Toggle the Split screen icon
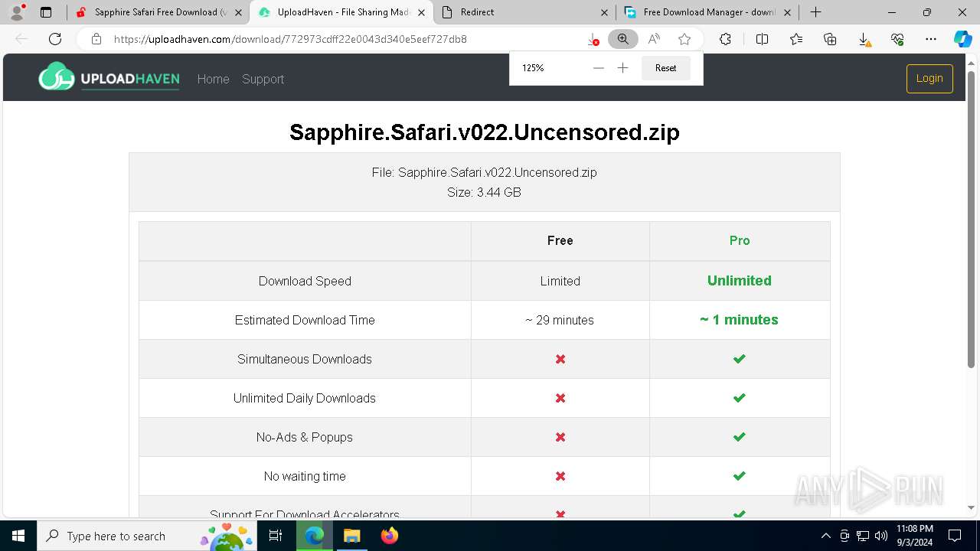The width and height of the screenshot is (980, 551). 762,39
